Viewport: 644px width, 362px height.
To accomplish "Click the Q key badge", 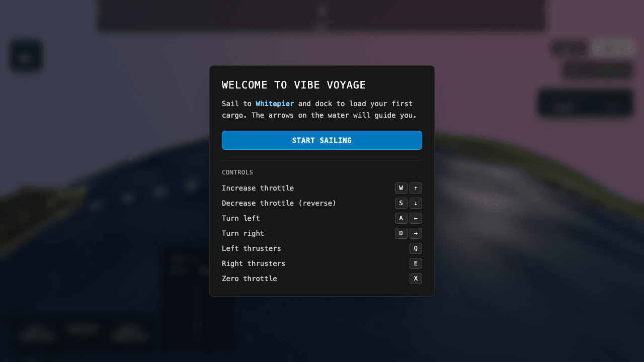I will (x=416, y=248).
